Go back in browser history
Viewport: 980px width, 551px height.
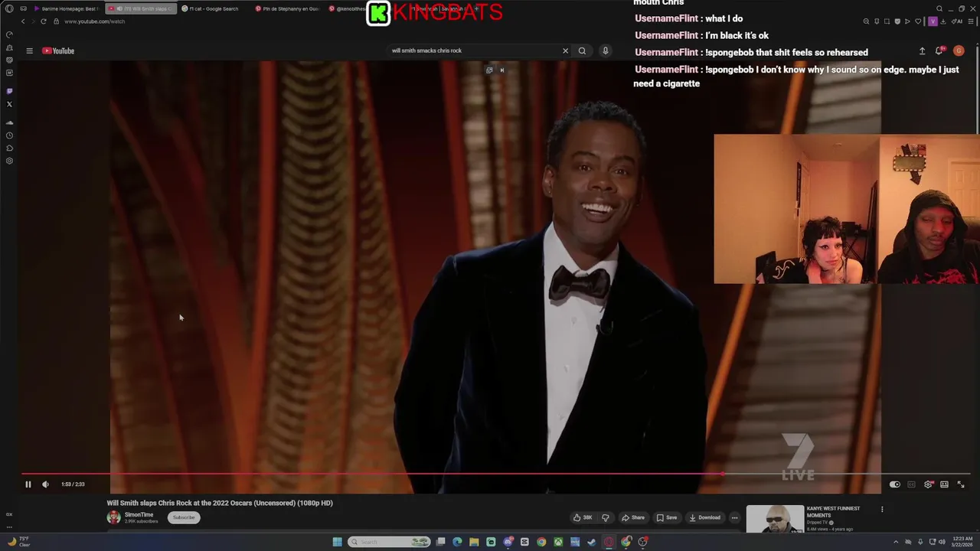[x=23, y=21]
